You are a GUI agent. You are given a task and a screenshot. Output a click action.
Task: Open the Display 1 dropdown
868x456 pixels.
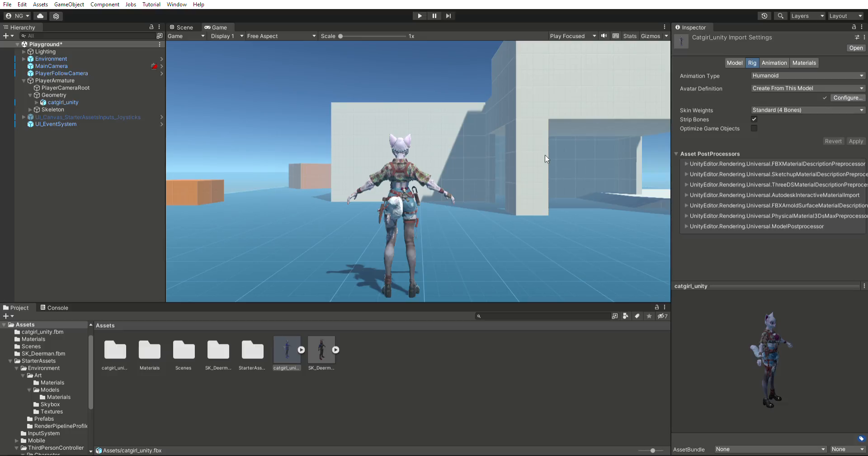tap(227, 36)
